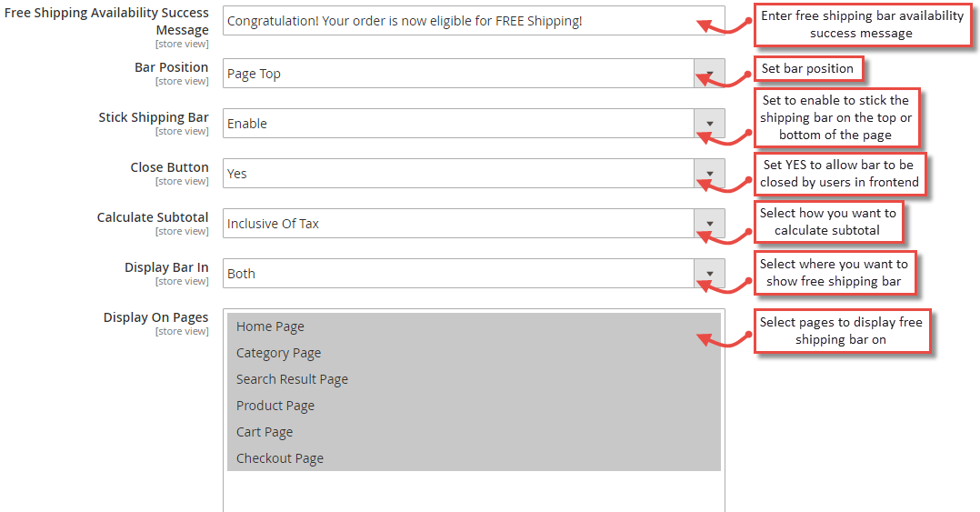Expand the Stick Shipping Bar dropdown arrow
The width and height of the screenshot is (980, 512).
pos(709,124)
